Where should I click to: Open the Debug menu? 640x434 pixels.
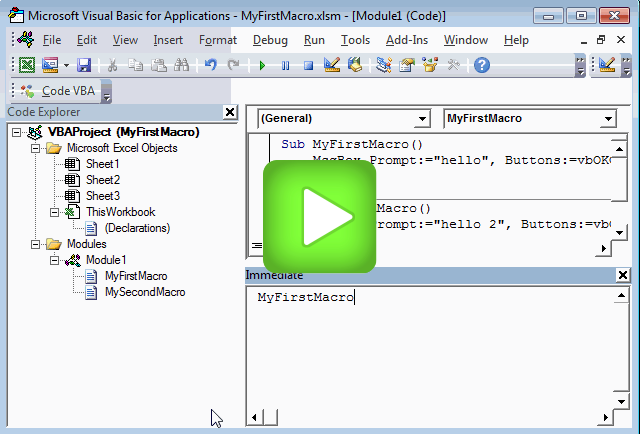click(270, 40)
